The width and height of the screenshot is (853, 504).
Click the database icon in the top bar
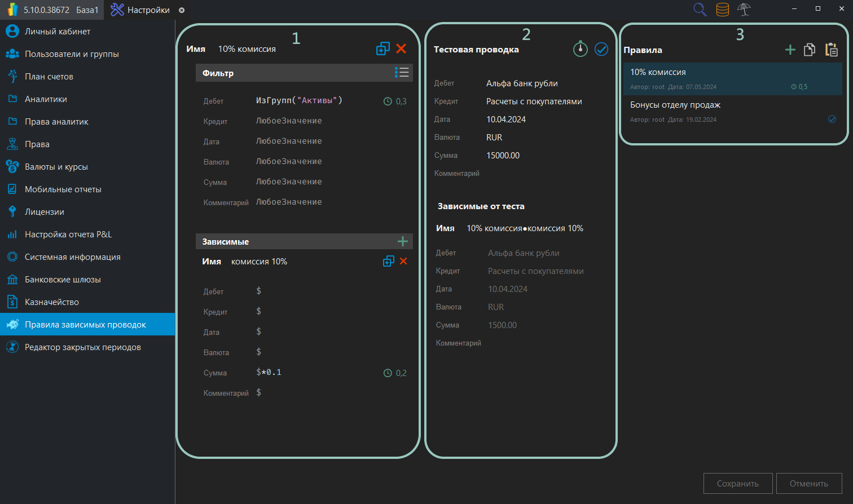click(x=722, y=10)
